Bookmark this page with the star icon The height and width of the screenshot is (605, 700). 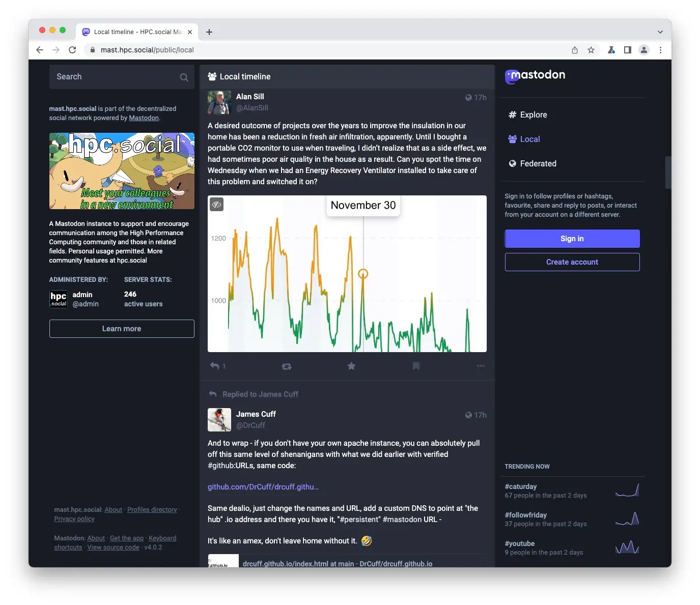pos(591,50)
